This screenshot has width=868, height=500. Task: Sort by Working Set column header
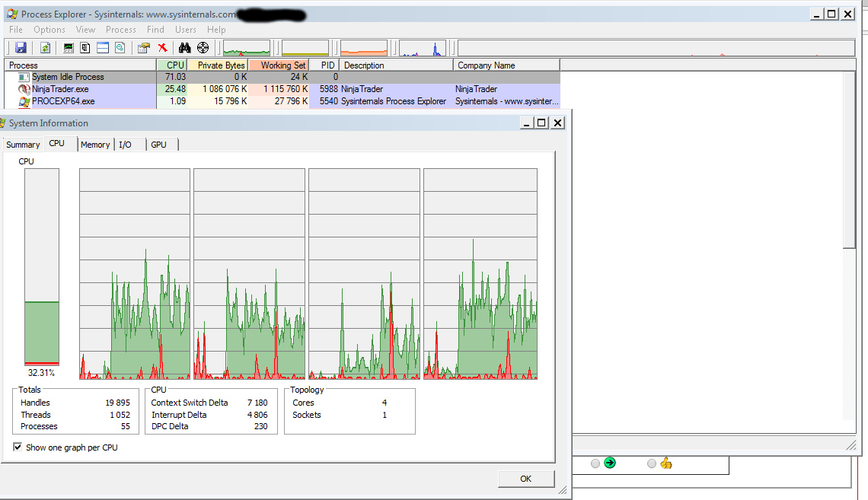pyautogui.click(x=279, y=65)
